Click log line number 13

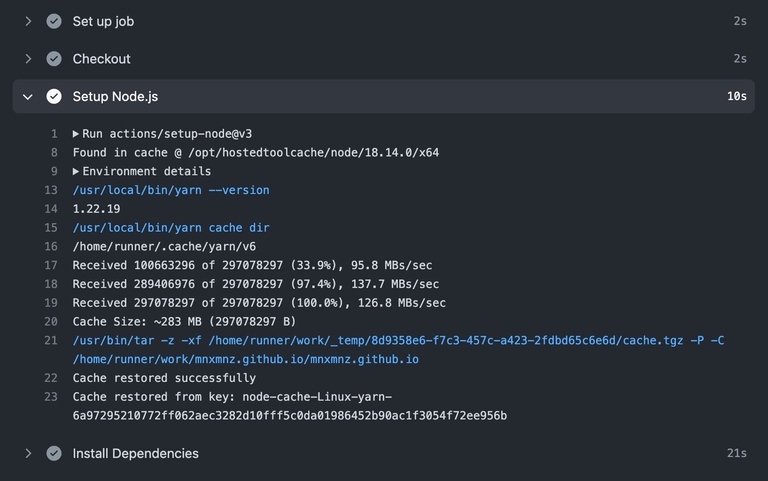(51, 190)
